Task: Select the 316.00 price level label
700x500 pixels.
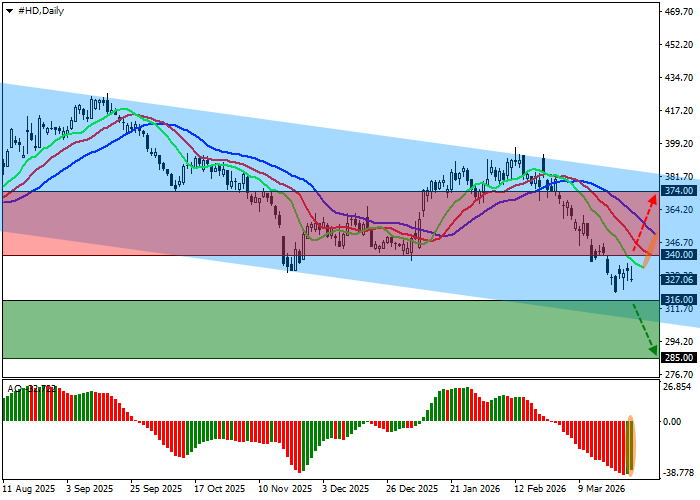Action: [x=678, y=300]
